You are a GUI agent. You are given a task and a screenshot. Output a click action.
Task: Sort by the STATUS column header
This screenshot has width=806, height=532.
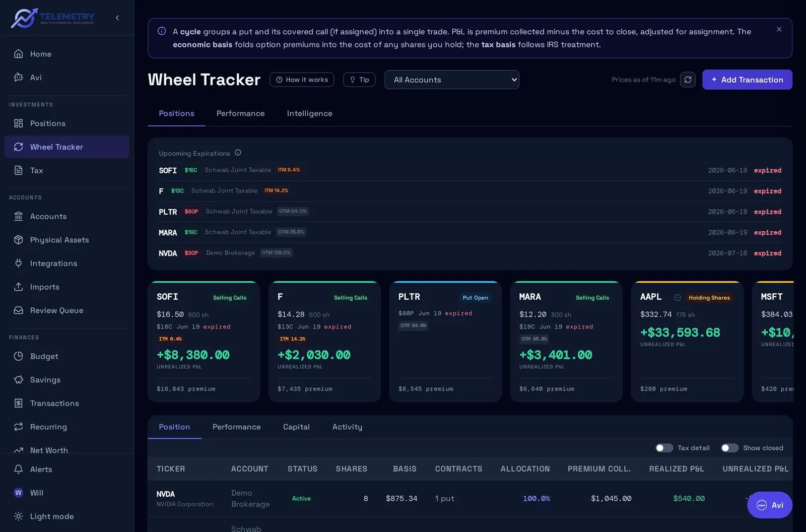[x=302, y=469]
